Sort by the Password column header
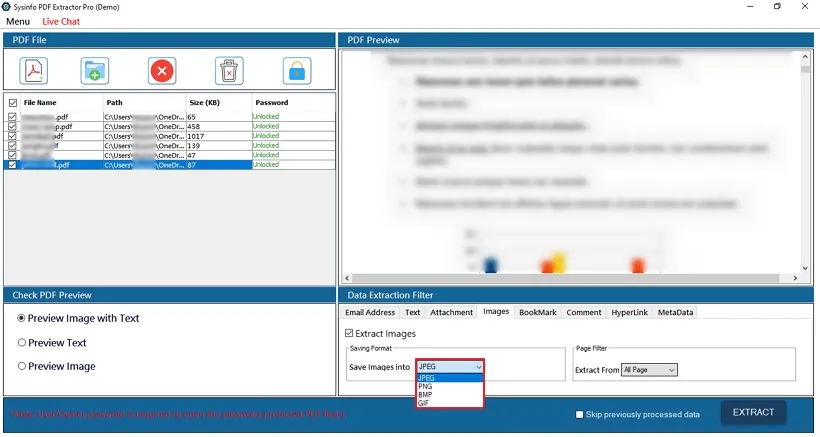This screenshot has width=820, height=437. [x=293, y=102]
